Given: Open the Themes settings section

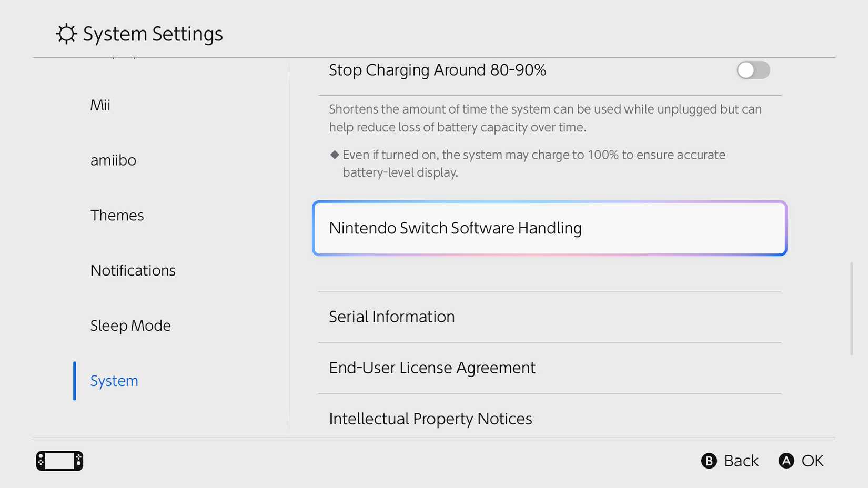Looking at the screenshot, I should tap(117, 215).
